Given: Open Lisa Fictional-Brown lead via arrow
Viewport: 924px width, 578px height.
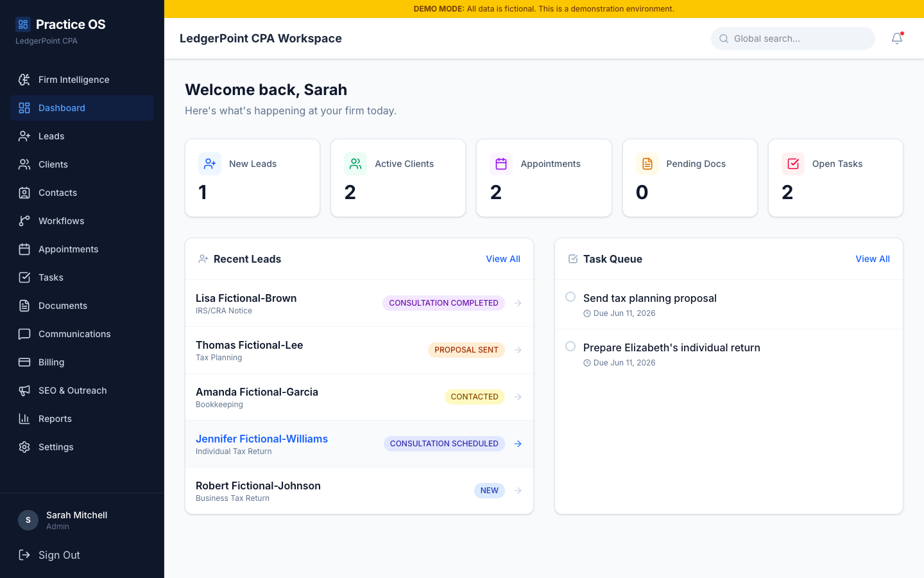Looking at the screenshot, I should (518, 303).
